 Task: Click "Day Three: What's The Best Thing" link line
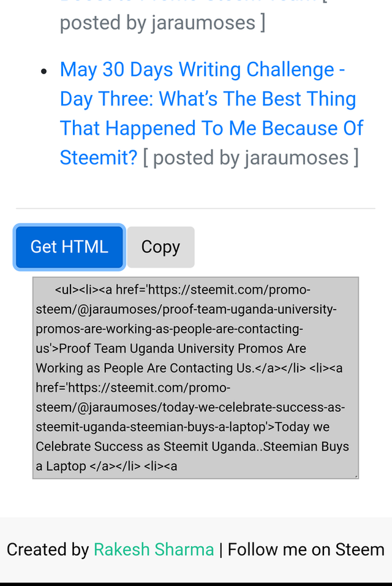click(208, 99)
